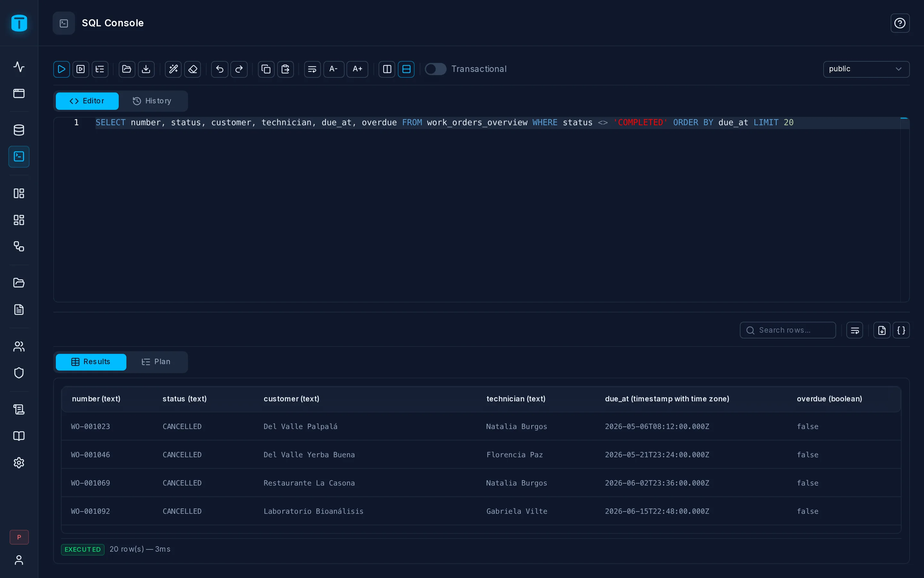Toggle wrap for result rows

pos(854,330)
